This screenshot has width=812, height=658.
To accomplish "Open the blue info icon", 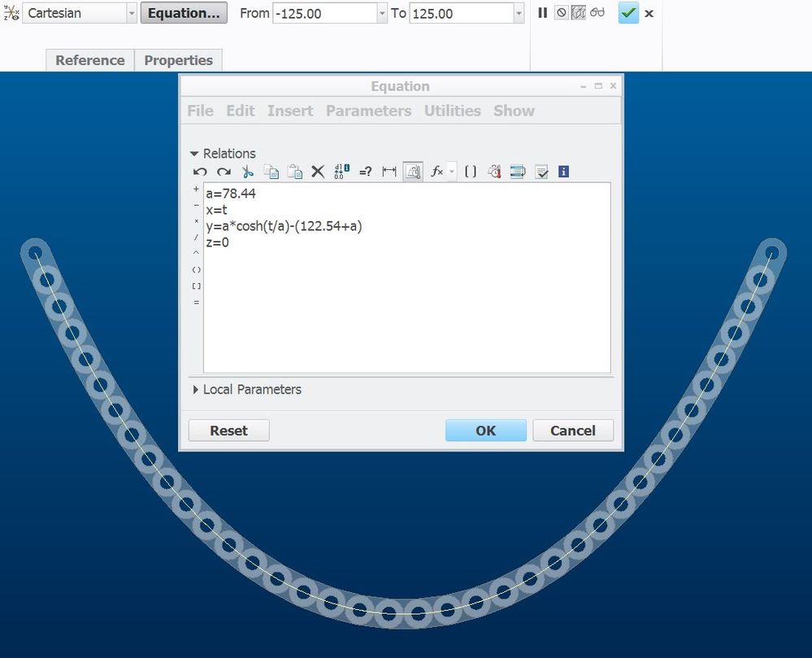I will [x=564, y=172].
